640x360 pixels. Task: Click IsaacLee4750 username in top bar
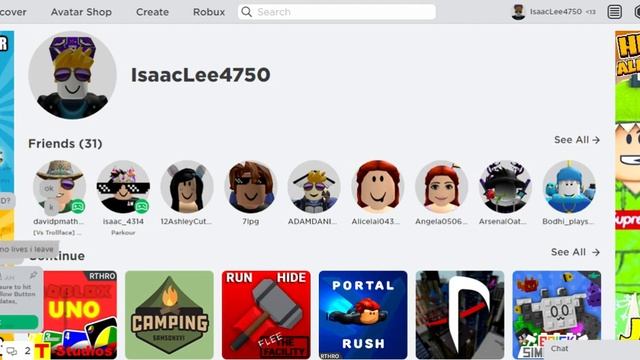coord(556,12)
